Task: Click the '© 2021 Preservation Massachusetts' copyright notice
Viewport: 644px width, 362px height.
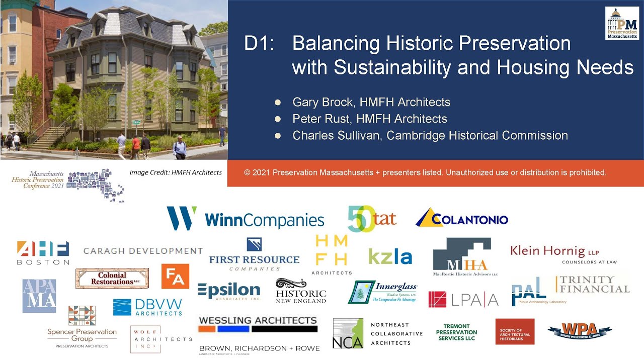Action: pyautogui.click(x=425, y=172)
